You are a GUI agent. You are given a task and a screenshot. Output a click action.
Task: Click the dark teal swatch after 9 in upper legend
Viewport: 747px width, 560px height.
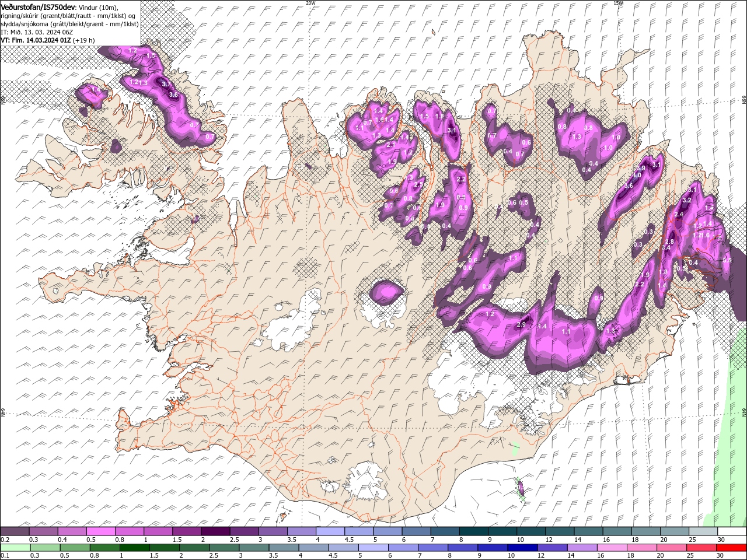tap(502, 531)
